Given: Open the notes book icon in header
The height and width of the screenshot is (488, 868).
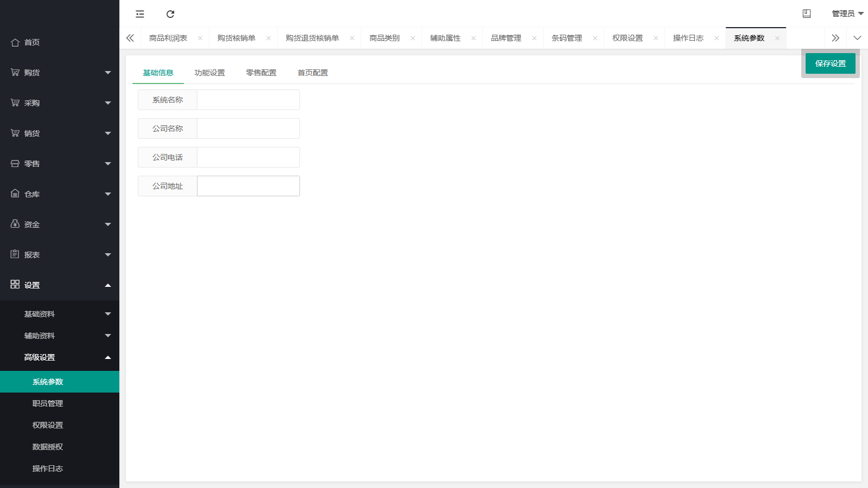Looking at the screenshot, I should tap(807, 14).
